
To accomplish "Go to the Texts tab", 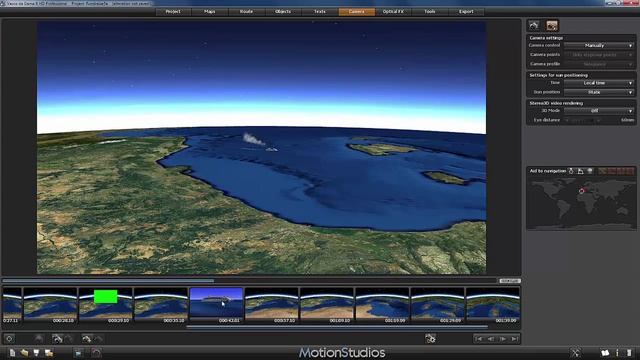I will pos(320,12).
